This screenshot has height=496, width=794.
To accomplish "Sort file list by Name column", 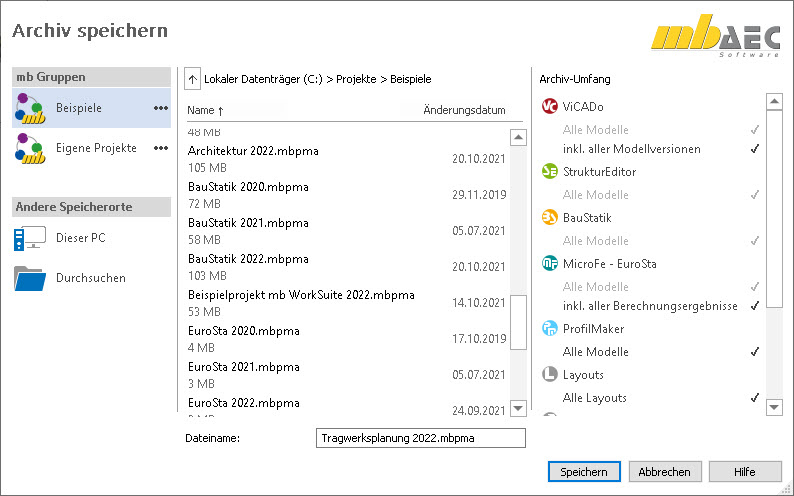I will 205,110.
